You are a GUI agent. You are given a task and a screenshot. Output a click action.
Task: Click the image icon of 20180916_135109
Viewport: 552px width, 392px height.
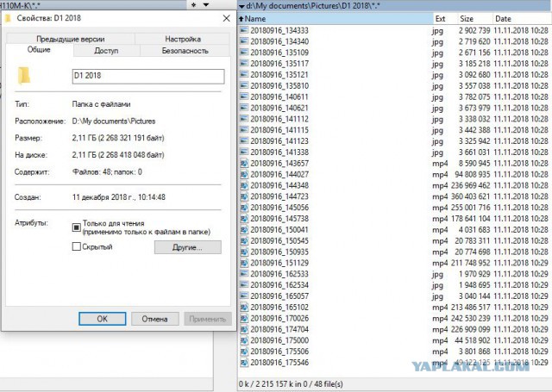[244, 53]
